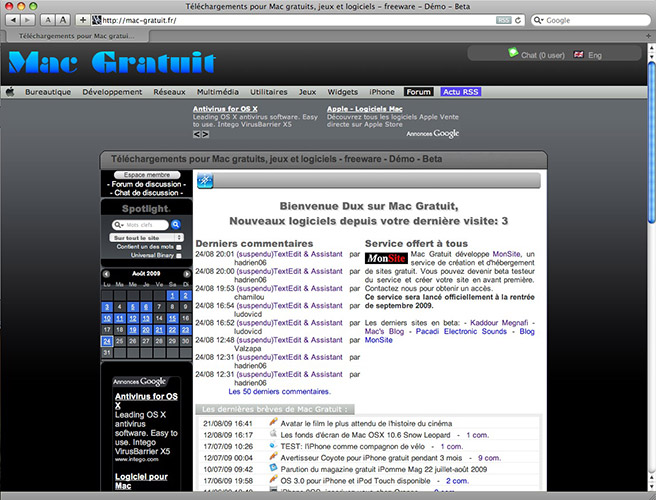Image resolution: width=656 pixels, height=500 pixels.
Task: Toggle the 'Contient un des mots' checkbox
Action: click(x=179, y=247)
